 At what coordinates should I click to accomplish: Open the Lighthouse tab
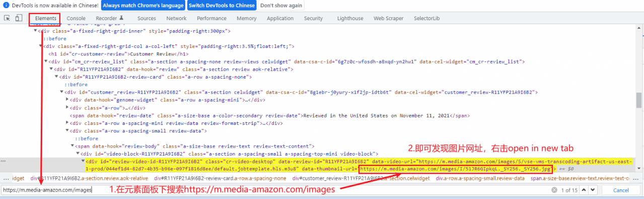click(x=350, y=18)
